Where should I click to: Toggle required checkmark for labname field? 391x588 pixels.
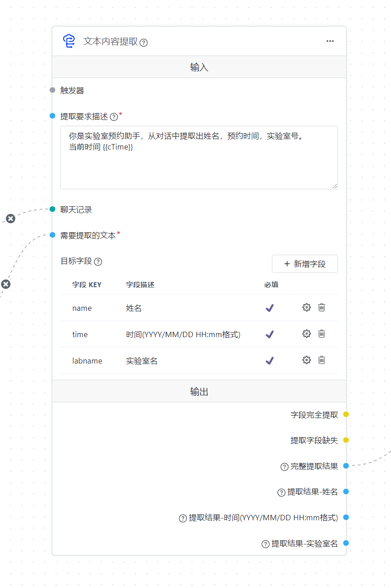[270, 361]
